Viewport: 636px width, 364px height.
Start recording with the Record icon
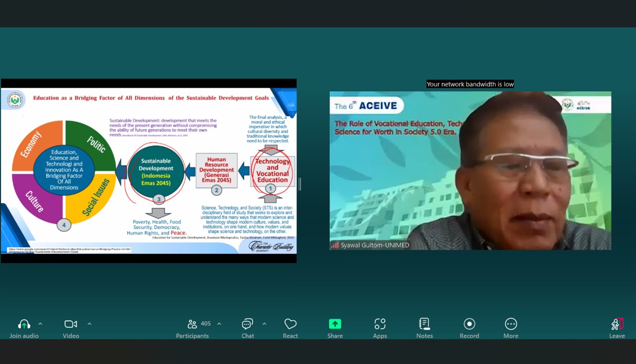coord(469,324)
